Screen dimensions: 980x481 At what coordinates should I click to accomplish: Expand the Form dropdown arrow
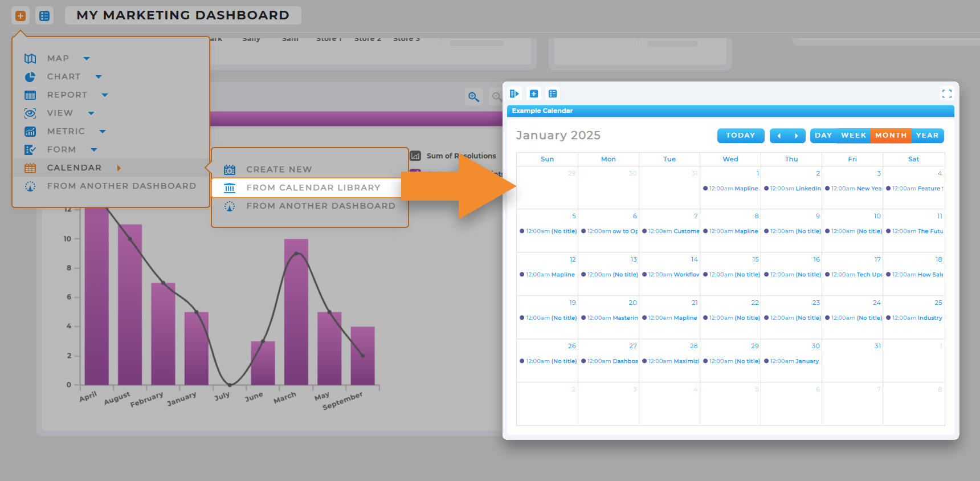pos(94,150)
